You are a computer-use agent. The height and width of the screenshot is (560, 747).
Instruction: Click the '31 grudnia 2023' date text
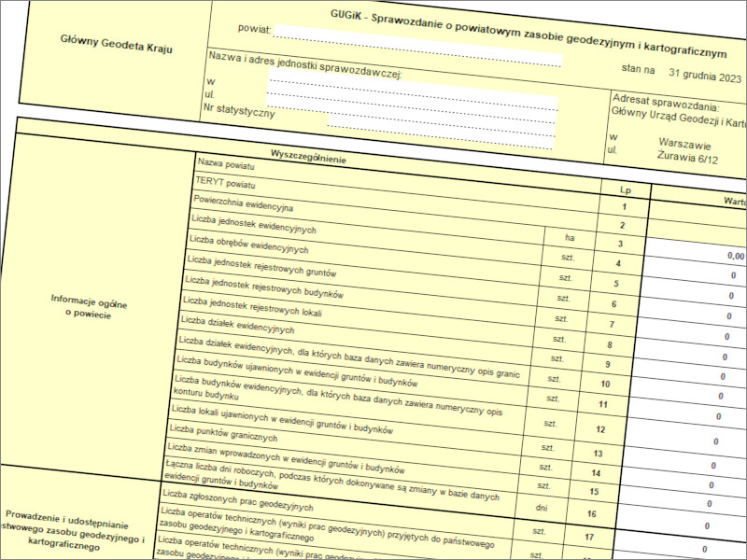705,76
